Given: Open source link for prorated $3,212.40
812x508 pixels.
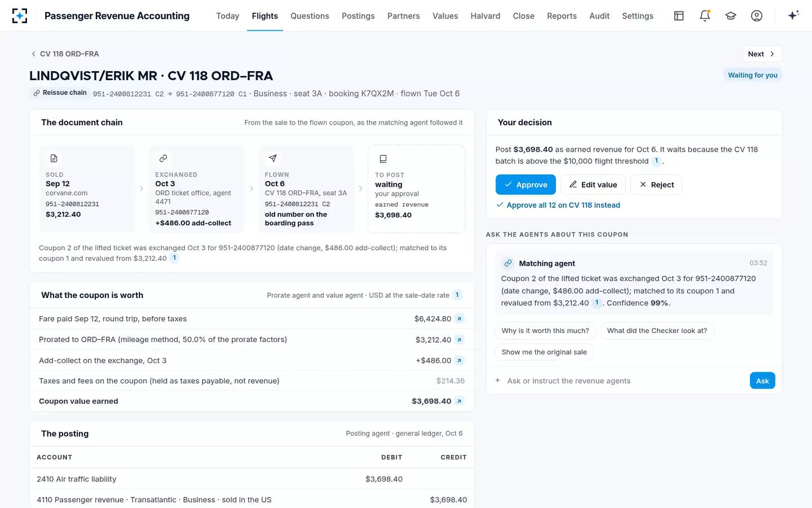Looking at the screenshot, I should pyautogui.click(x=460, y=340).
